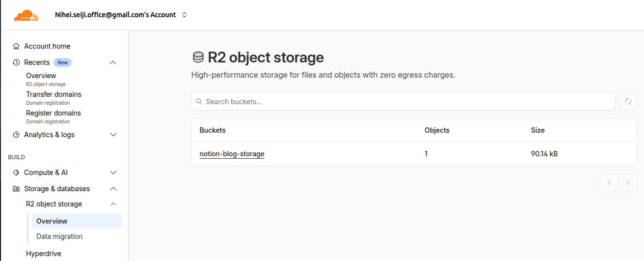Click the Compute & AI diamond icon
Viewport: 644px width, 261px height.
(x=16, y=173)
